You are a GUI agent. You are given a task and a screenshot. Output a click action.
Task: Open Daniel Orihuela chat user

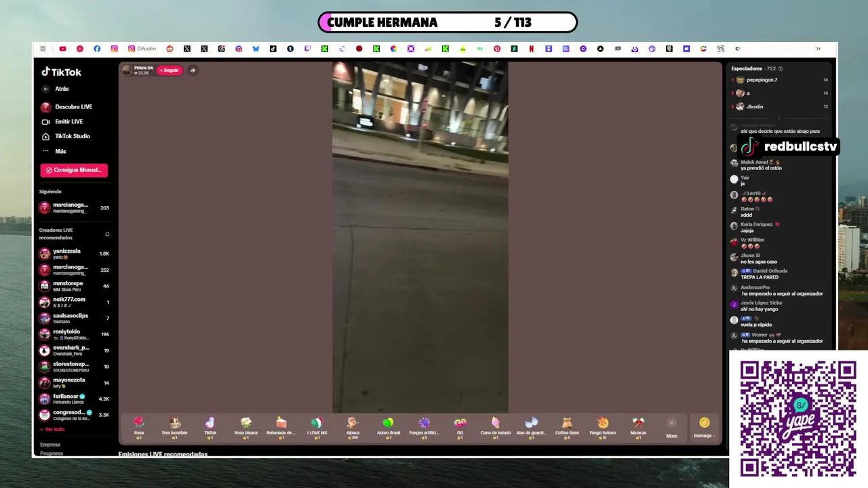pos(770,271)
